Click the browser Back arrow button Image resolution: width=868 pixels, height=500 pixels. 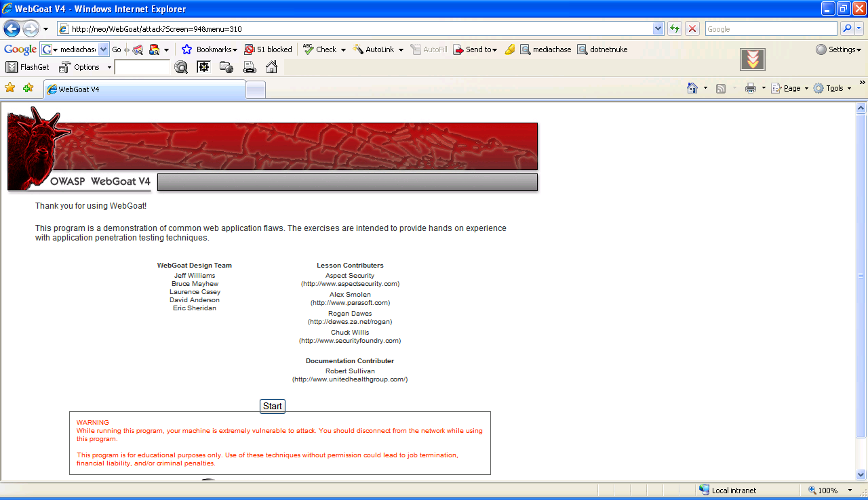click(12, 29)
